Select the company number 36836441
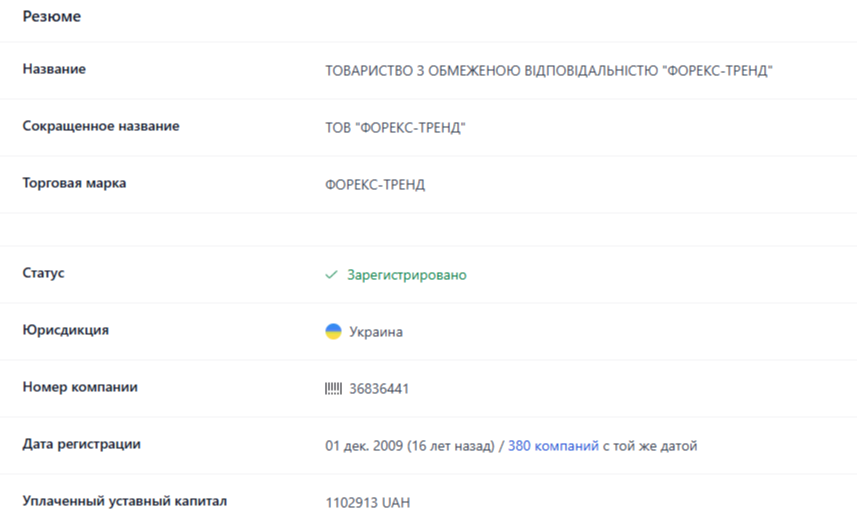857x519 pixels. [x=379, y=388]
